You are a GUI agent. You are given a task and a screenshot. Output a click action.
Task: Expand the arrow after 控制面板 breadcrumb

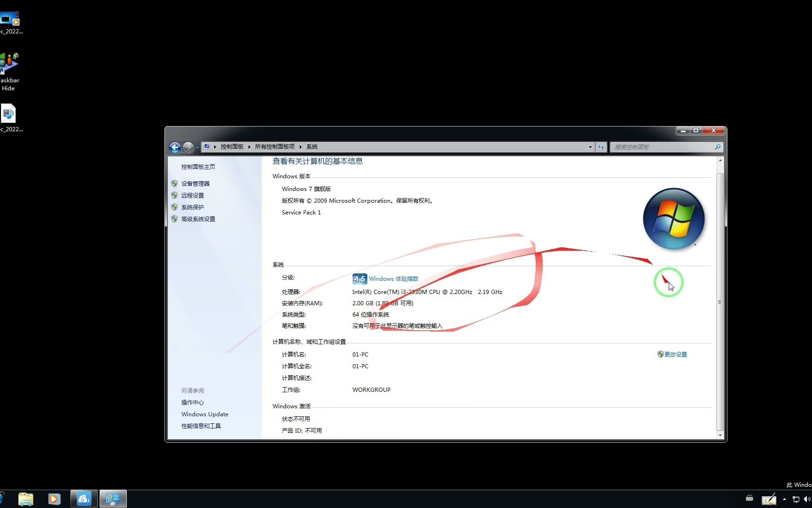click(x=250, y=147)
